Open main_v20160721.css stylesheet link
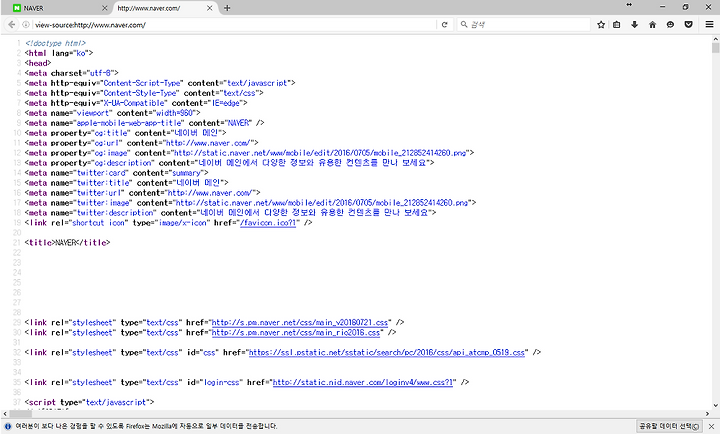 click(300, 322)
